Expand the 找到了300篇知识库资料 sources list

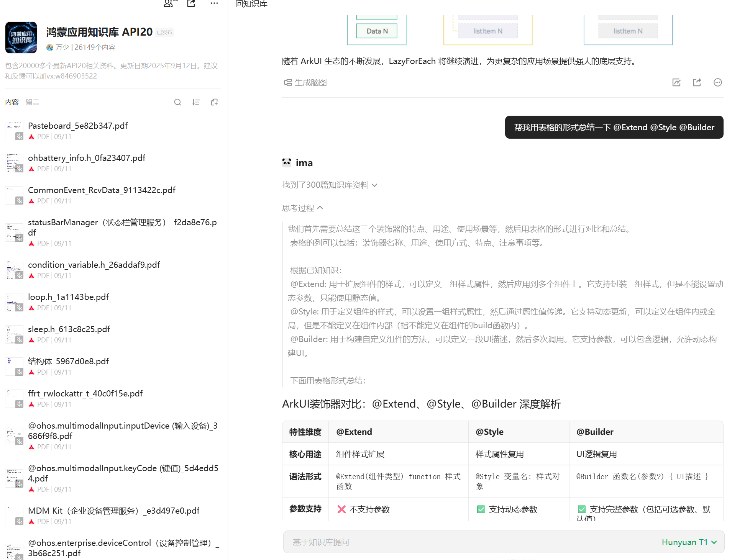[x=330, y=185]
